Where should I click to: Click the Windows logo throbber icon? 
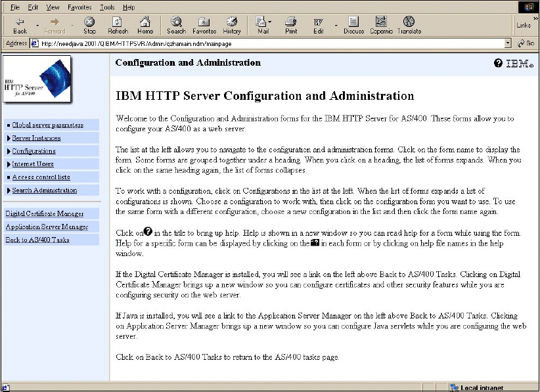[x=528, y=7]
